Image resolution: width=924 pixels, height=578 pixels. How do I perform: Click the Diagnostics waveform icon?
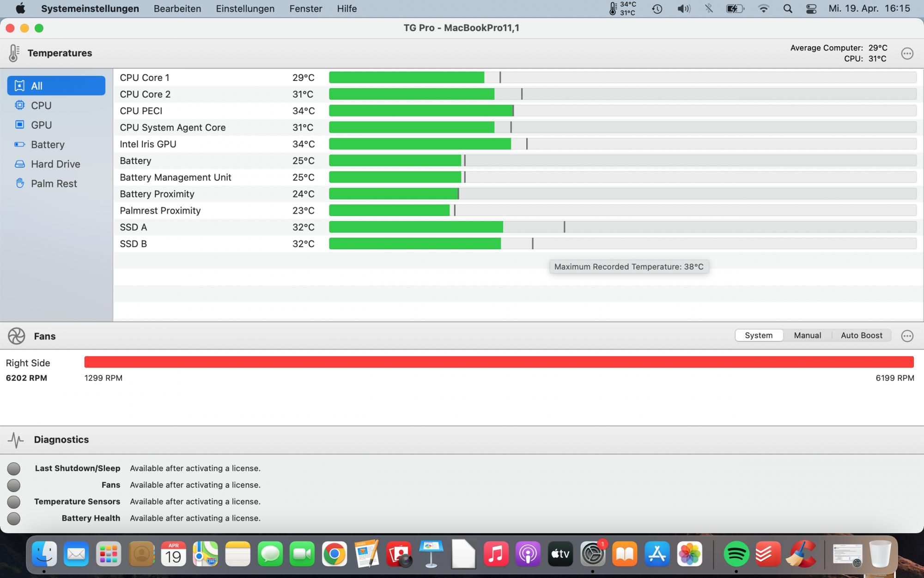point(16,440)
